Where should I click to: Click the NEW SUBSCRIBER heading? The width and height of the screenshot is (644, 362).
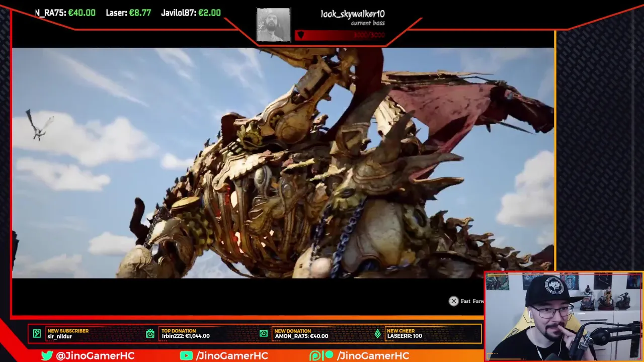coord(68,331)
